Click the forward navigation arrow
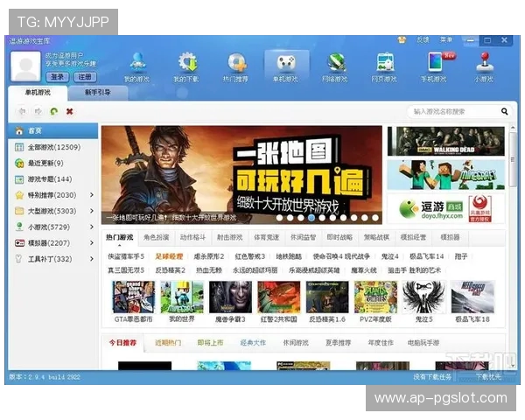 pyautogui.click(x=38, y=111)
